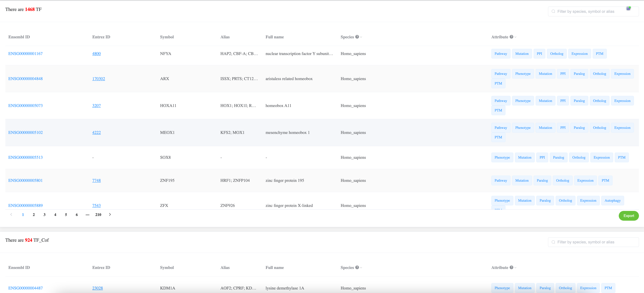
Task: Click Species help icon in the TF_Cof table
Action: click(357, 267)
